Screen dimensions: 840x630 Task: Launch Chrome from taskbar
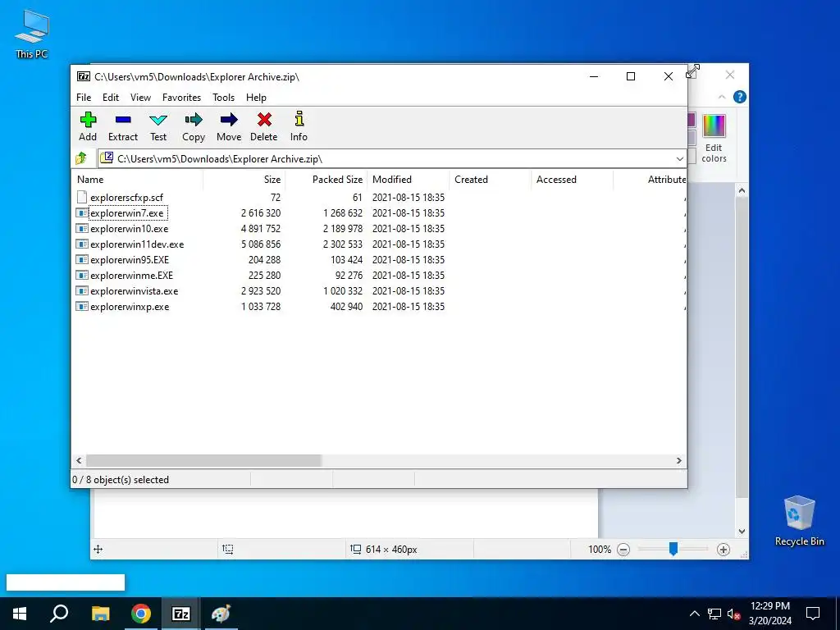pyautogui.click(x=141, y=614)
